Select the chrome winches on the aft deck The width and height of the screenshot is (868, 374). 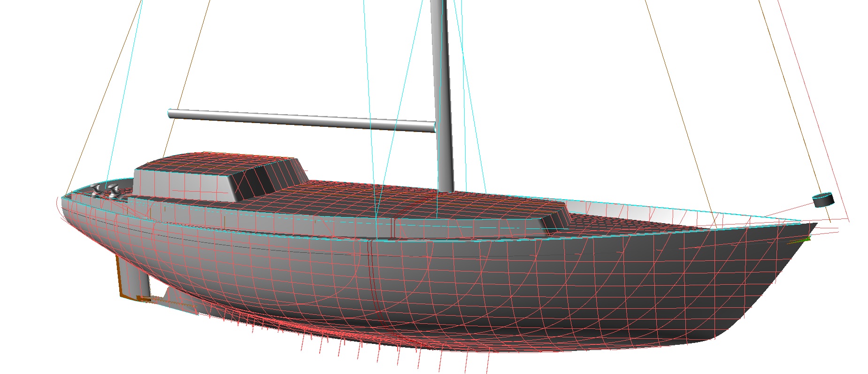(106, 191)
